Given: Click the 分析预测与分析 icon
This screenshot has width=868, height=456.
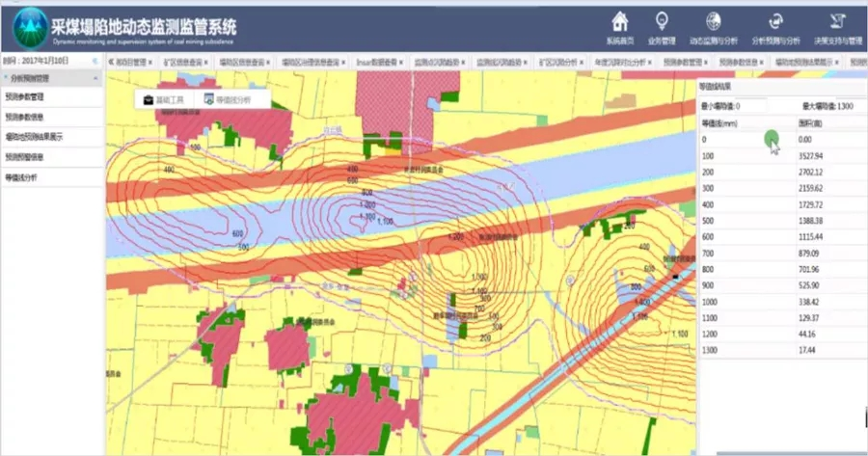Looking at the screenshot, I should click(774, 21).
